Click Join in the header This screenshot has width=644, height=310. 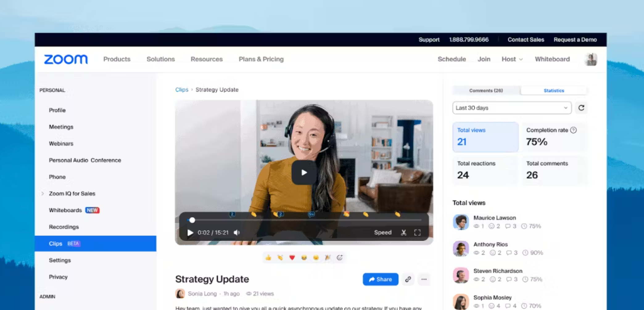tap(484, 59)
